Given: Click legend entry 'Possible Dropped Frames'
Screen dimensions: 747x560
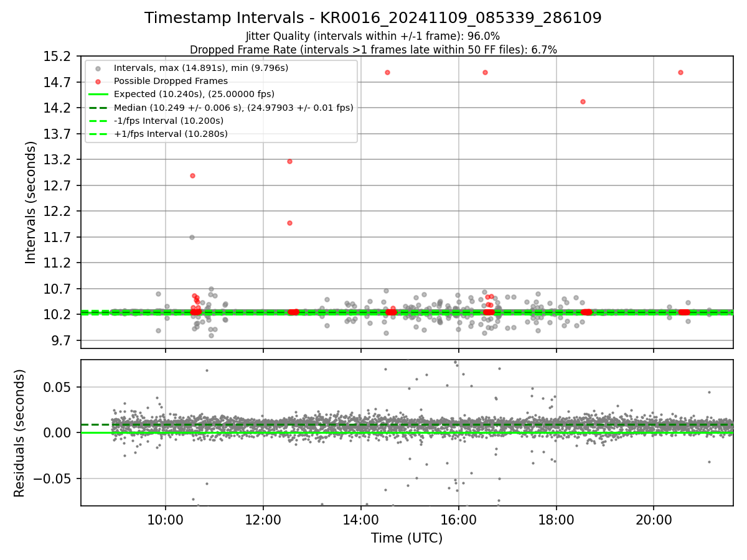Looking at the screenshot, I should point(171,81).
